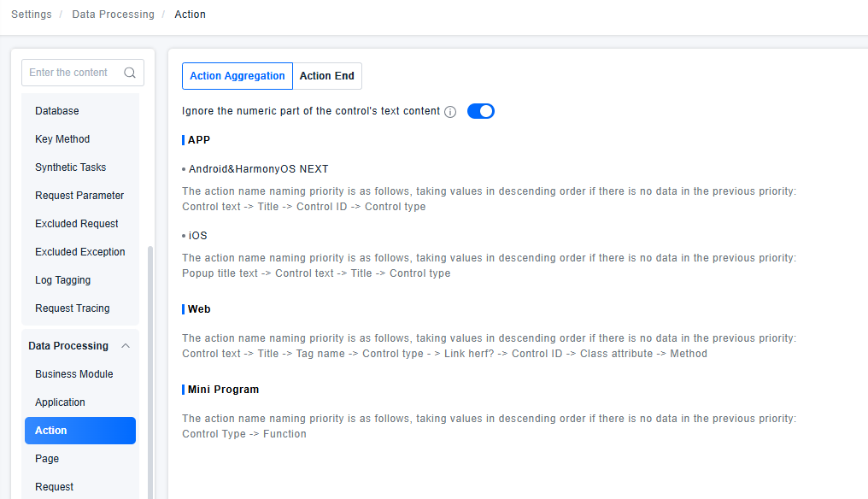Select Key Method in the sidebar
The image size is (868, 499).
click(x=62, y=139)
